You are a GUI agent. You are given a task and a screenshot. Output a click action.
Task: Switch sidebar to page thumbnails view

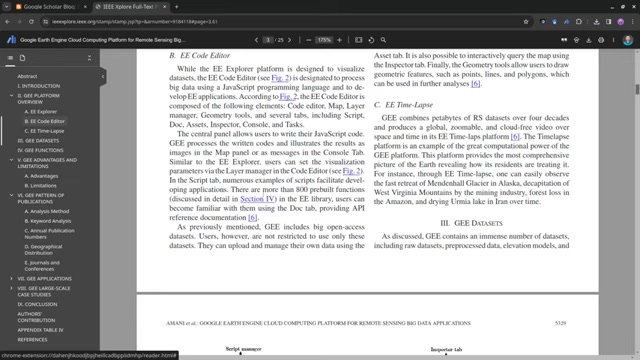(22, 58)
